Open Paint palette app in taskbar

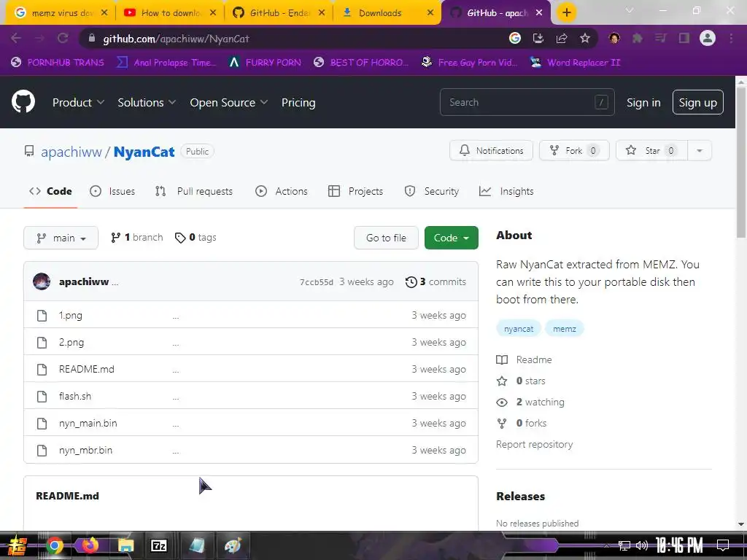[233, 545]
